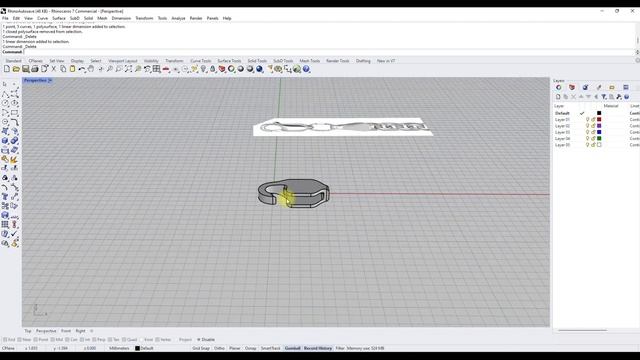The height and width of the screenshot is (360, 640).
Task: Toggle the End osnap checkbox
Action: tap(5, 340)
